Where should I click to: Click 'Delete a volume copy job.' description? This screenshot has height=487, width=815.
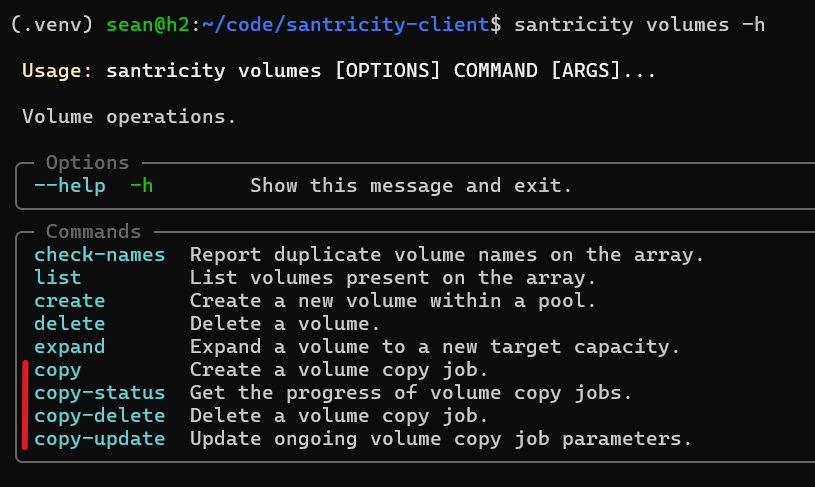[338, 416]
